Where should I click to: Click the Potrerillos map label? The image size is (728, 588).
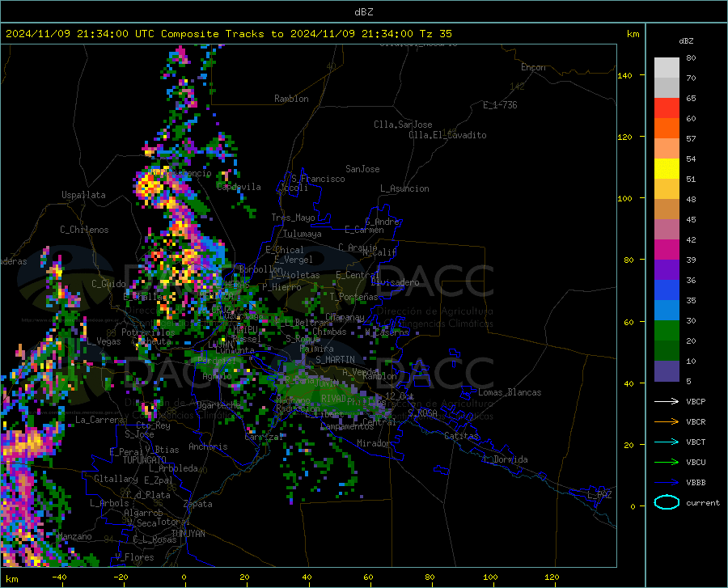(148, 332)
